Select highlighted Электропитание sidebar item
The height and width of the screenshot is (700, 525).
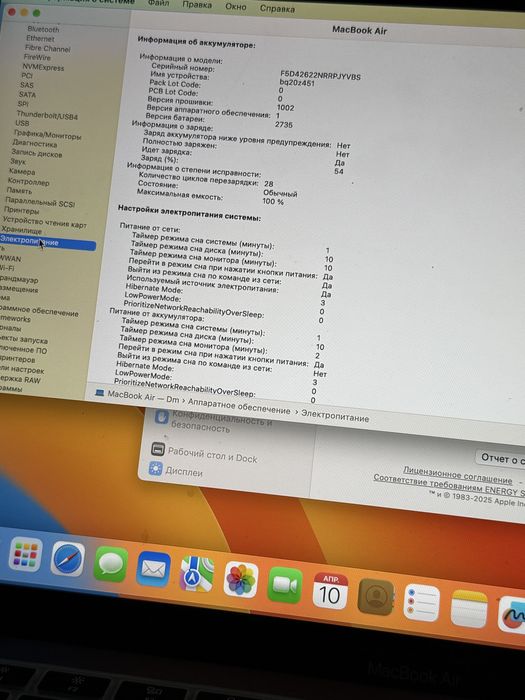click(x=47, y=243)
